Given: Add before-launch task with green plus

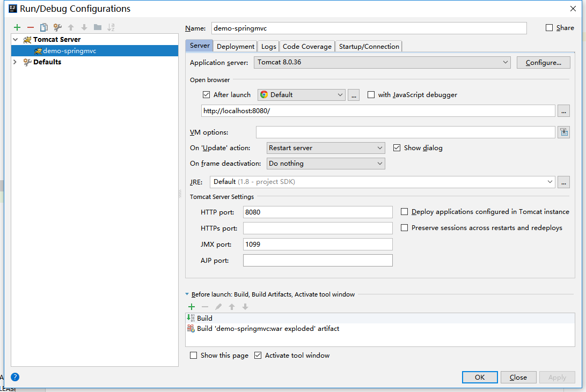Looking at the screenshot, I should click(192, 307).
